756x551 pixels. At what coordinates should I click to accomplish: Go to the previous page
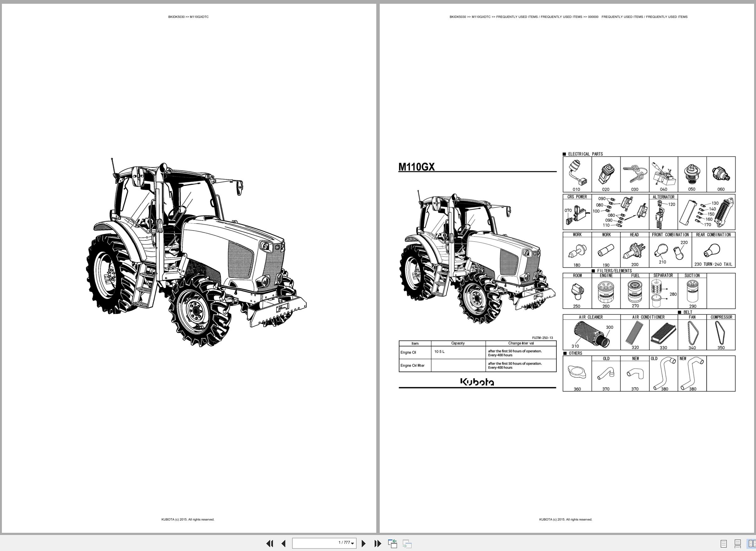(x=283, y=543)
